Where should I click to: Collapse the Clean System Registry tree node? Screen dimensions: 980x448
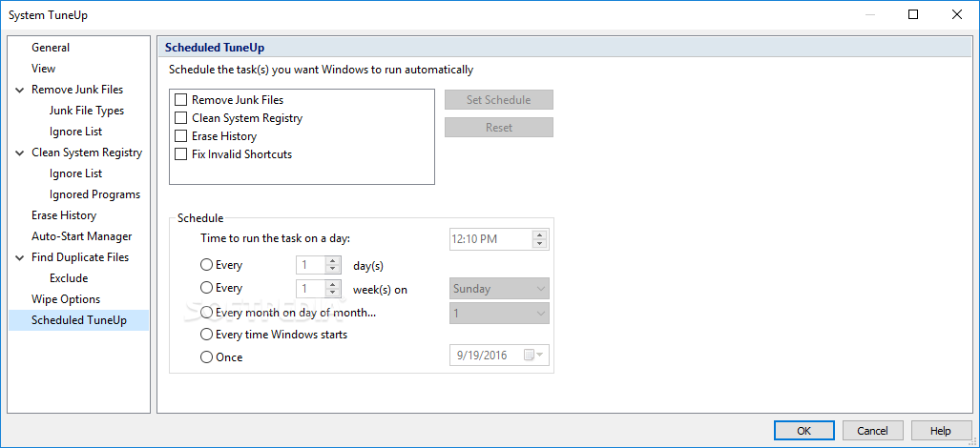(x=19, y=153)
